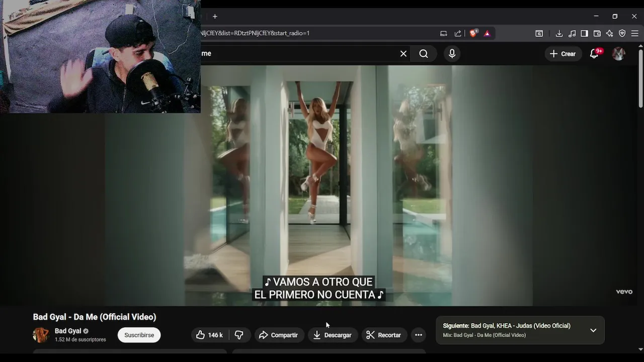Viewport: 644px width, 362px height.
Task: Click the page vertical scrollbar thumb
Action: pyautogui.click(x=640, y=78)
